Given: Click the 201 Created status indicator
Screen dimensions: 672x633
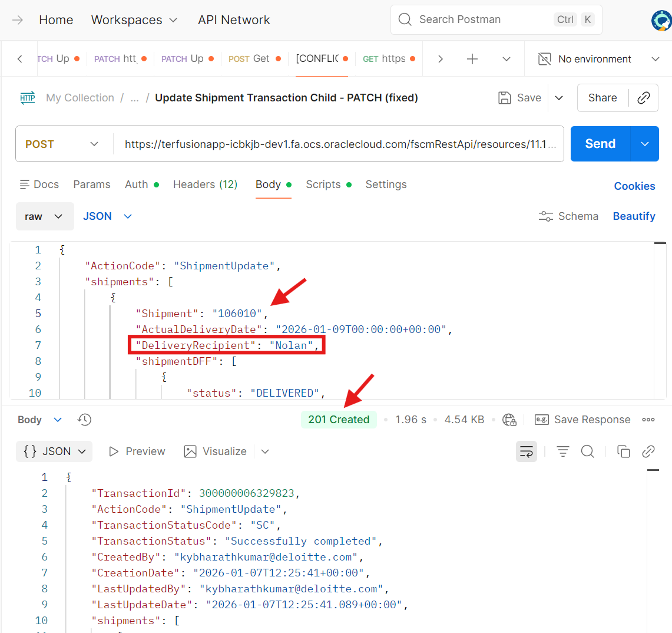Looking at the screenshot, I should coord(339,419).
